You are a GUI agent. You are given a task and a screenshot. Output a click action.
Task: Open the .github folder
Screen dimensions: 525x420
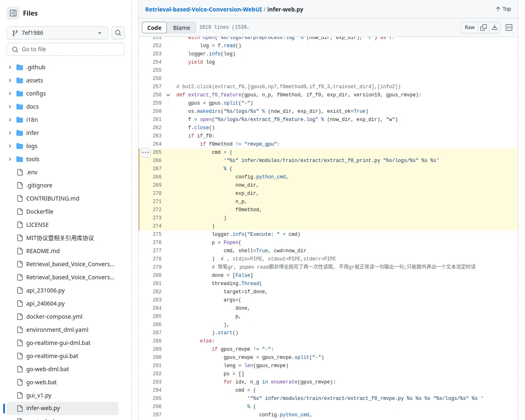coord(36,67)
